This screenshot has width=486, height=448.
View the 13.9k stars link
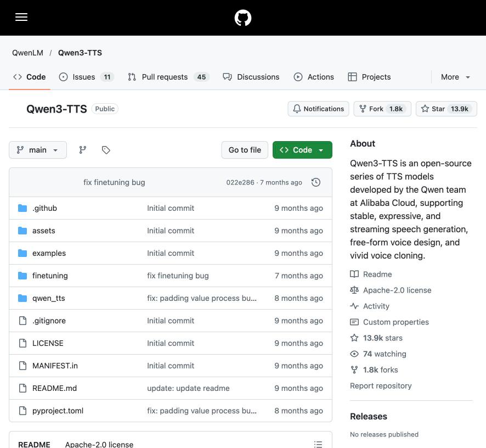(382, 338)
